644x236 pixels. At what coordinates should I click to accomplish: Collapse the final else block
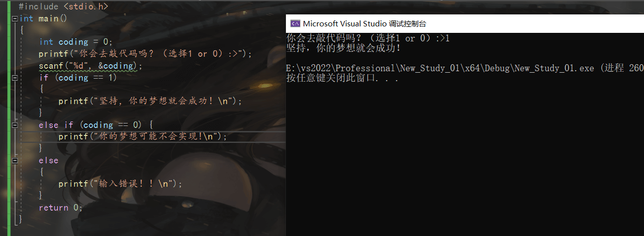(x=15, y=160)
